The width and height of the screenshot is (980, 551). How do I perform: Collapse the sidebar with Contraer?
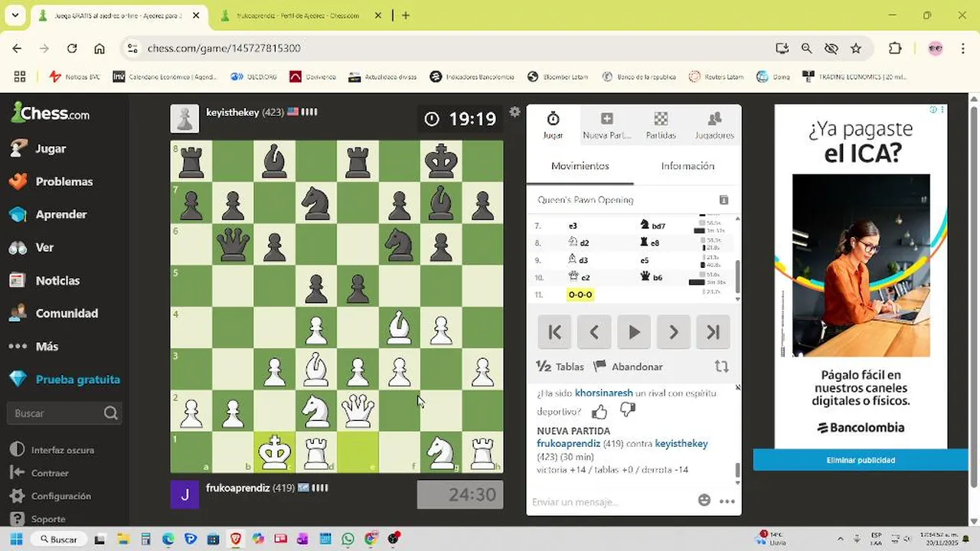pyautogui.click(x=40, y=473)
